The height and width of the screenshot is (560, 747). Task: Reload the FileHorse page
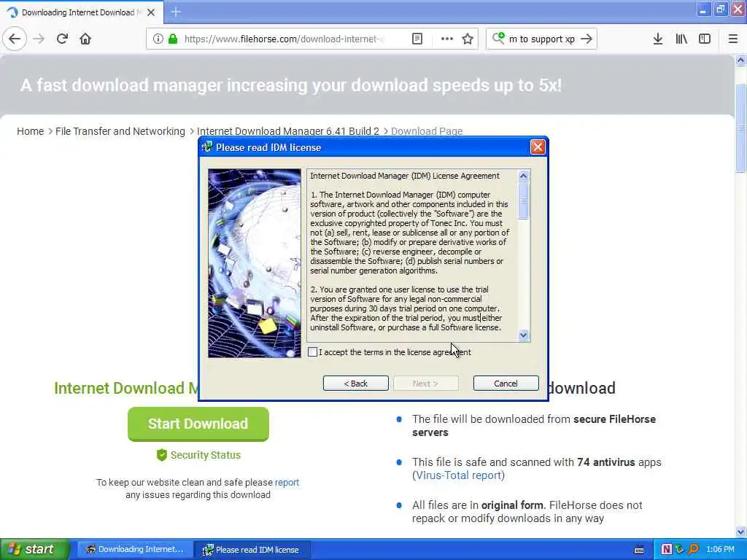(x=62, y=39)
